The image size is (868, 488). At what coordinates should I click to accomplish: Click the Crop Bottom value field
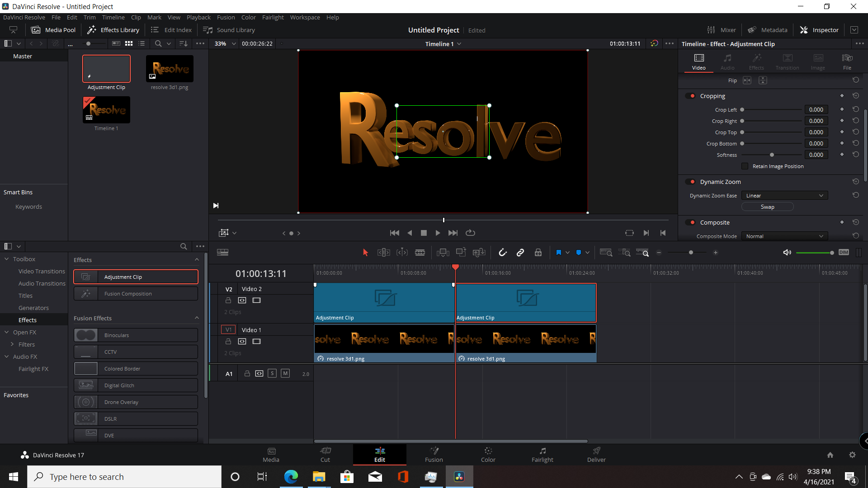coord(816,144)
